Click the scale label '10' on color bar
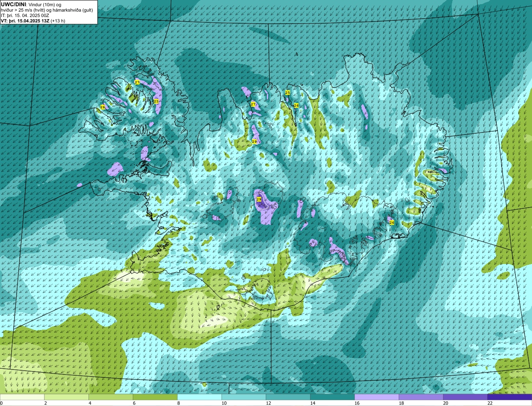 pyautogui.click(x=224, y=403)
